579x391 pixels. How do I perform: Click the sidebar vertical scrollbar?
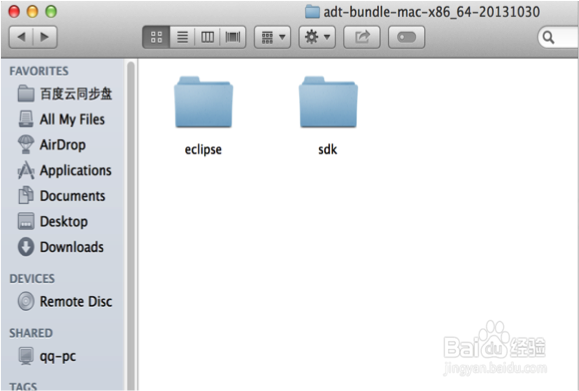coord(131,226)
